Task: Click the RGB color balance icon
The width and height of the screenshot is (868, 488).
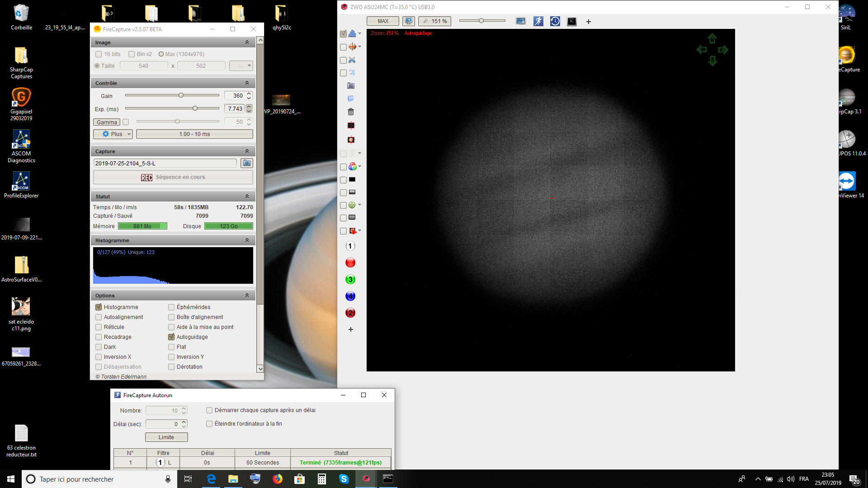Action: click(353, 167)
